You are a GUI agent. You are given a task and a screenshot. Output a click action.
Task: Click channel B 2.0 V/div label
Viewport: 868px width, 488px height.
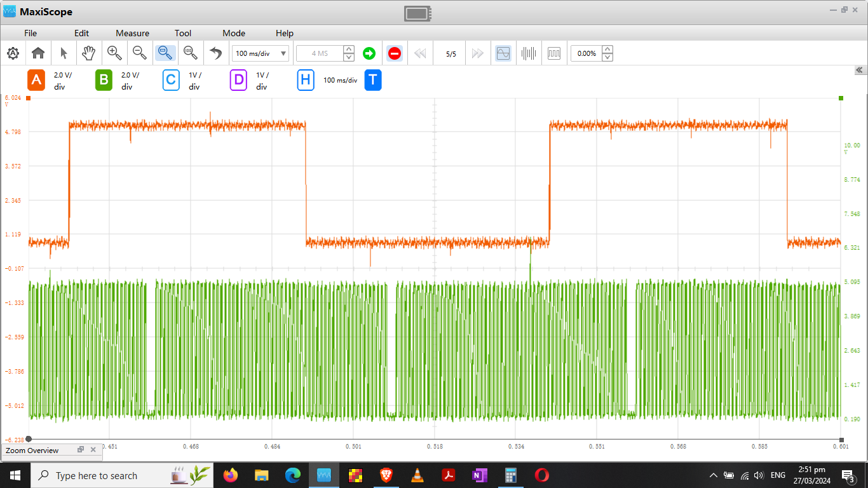point(130,81)
